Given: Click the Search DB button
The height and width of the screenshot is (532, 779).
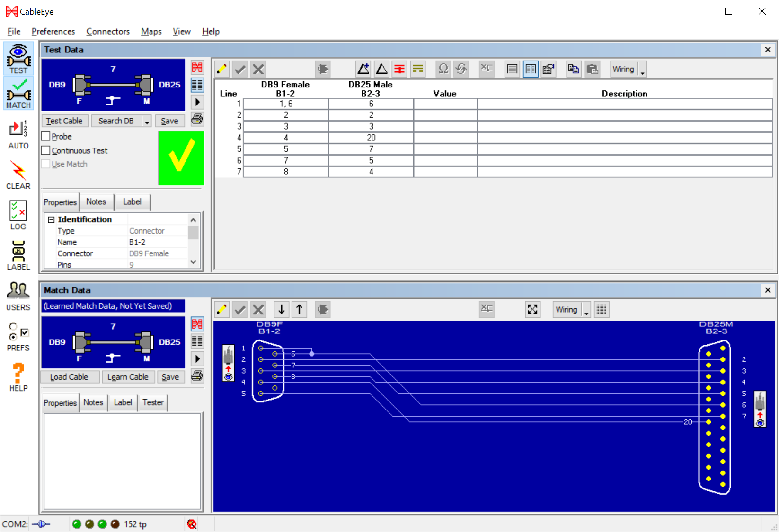Looking at the screenshot, I should click(x=116, y=121).
